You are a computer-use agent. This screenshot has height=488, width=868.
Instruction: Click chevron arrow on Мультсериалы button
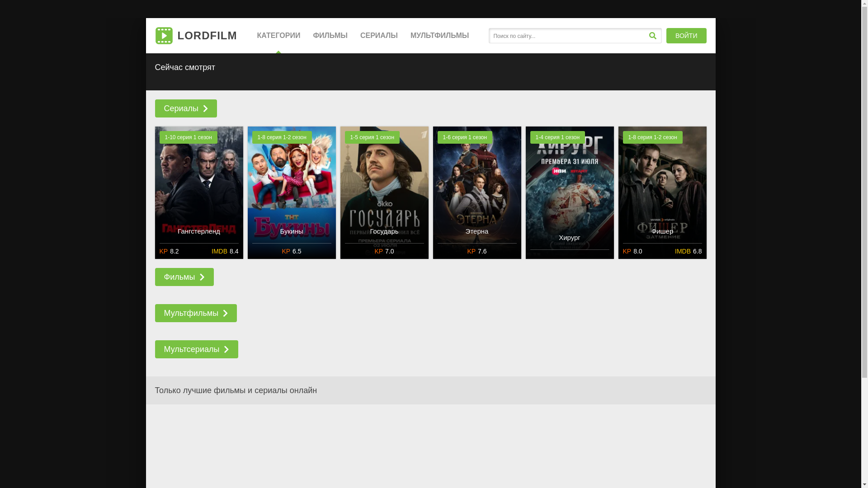point(226,350)
